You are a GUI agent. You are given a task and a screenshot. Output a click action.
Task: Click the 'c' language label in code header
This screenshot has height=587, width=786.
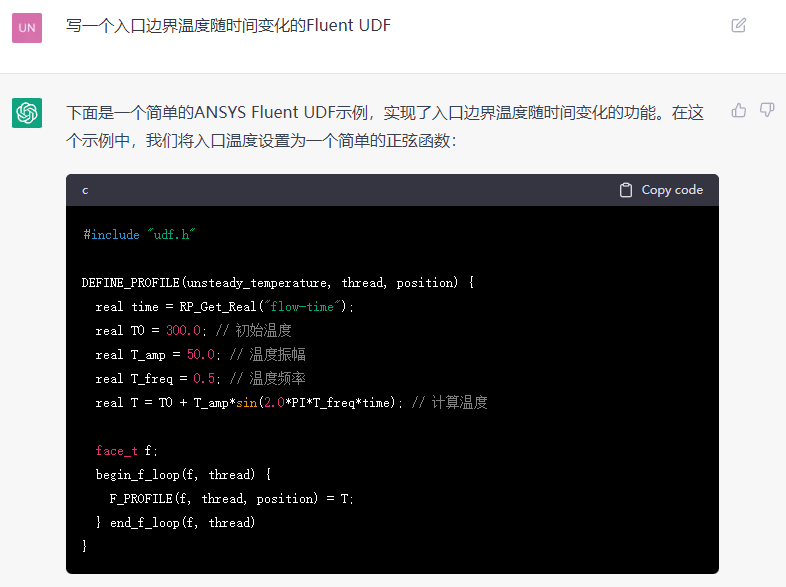click(x=85, y=190)
